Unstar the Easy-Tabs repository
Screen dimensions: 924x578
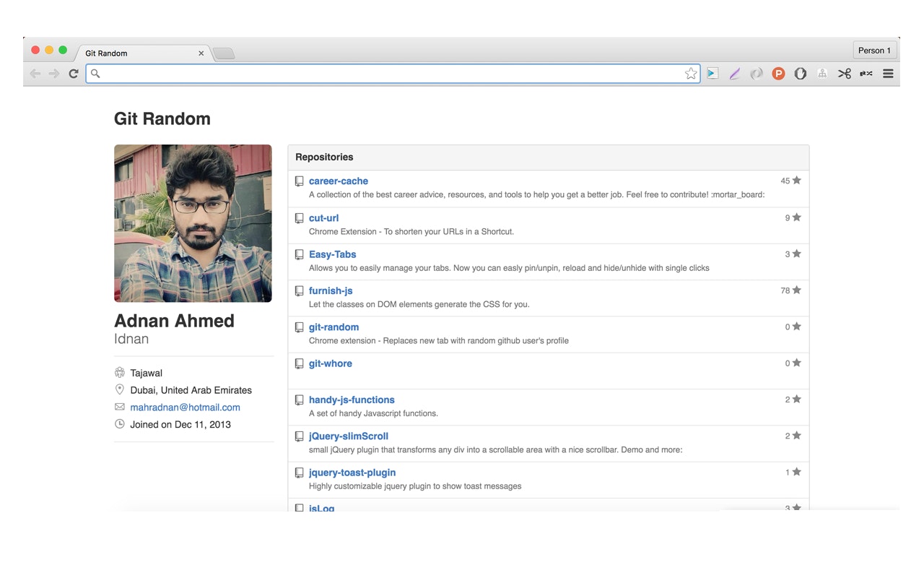click(x=795, y=253)
